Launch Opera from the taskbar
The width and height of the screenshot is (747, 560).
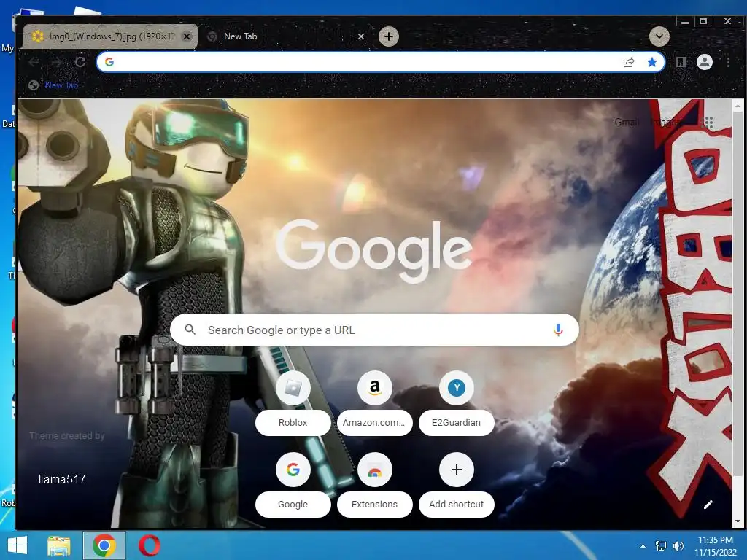(149, 545)
